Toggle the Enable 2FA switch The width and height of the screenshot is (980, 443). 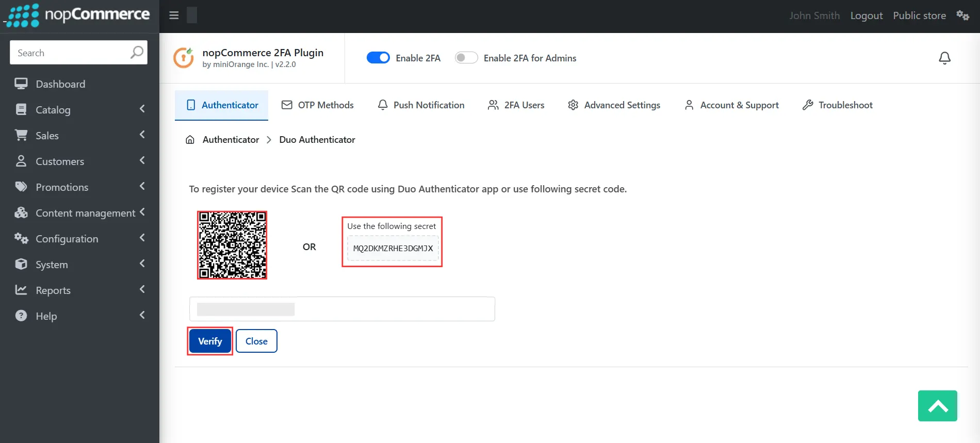pyautogui.click(x=378, y=58)
